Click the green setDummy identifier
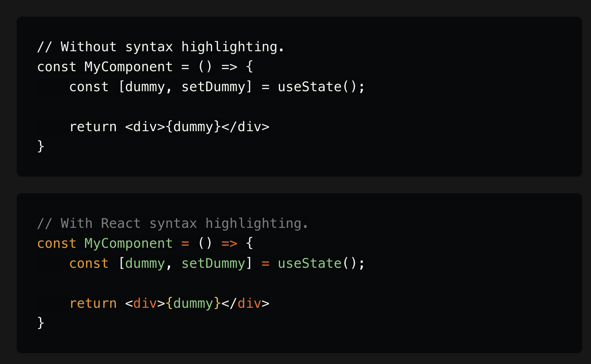 point(213,263)
